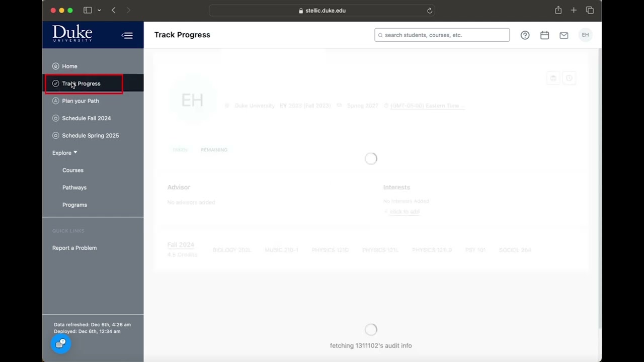Open Programs under Explore
Image resolution: width=644 pixels, height=362 pixels.
74,205
